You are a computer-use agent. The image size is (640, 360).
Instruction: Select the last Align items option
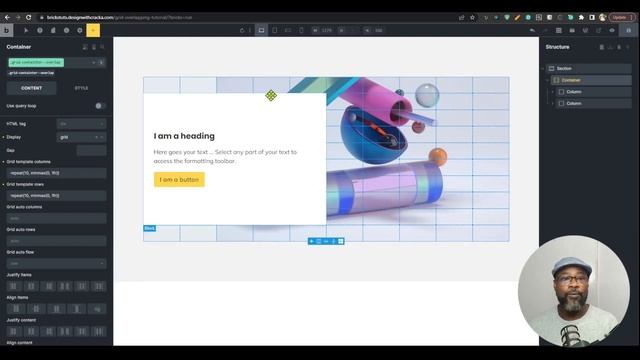(x=97, y=309)
